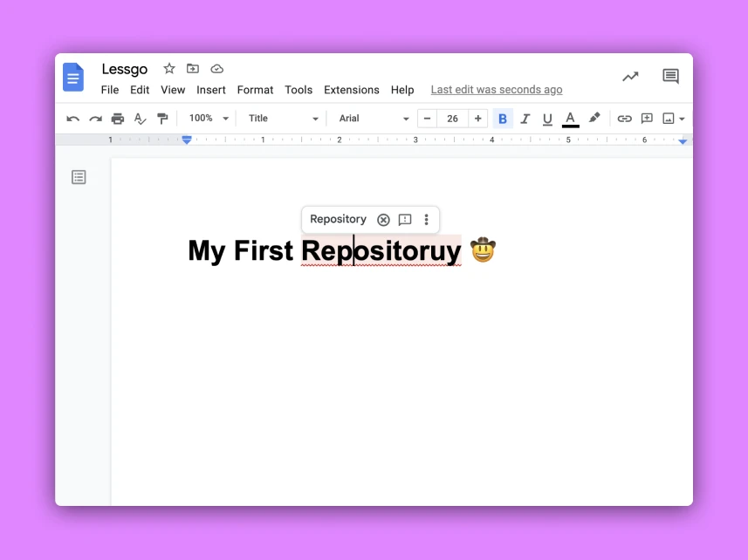Viewport: 748px width, 560px height.
Task: Select the Paint format tool
Action: click(163, 118)
